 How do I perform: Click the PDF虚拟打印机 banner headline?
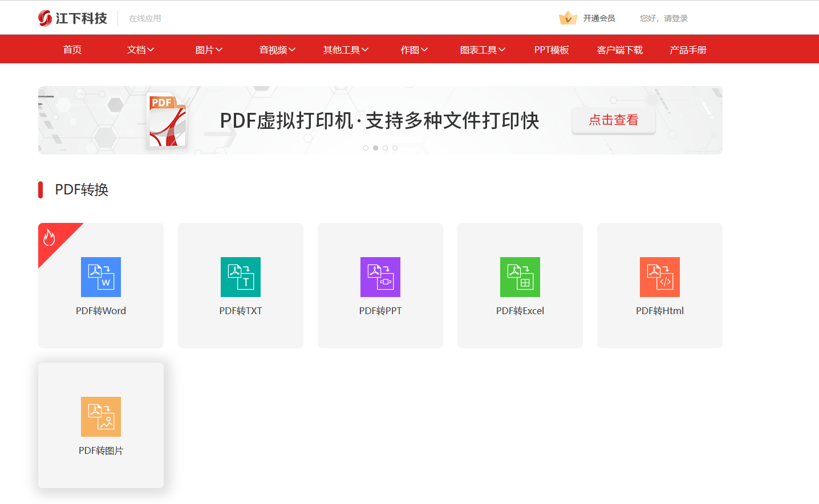379,120
